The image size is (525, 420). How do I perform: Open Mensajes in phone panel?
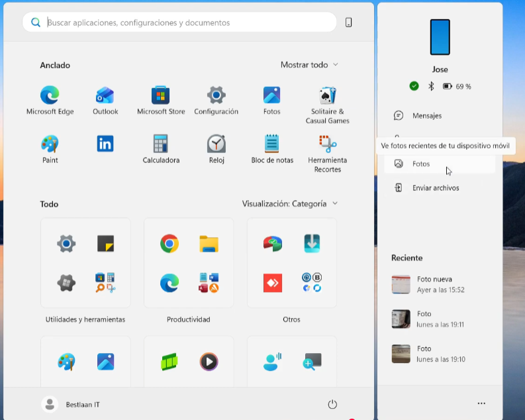(440, 115)
